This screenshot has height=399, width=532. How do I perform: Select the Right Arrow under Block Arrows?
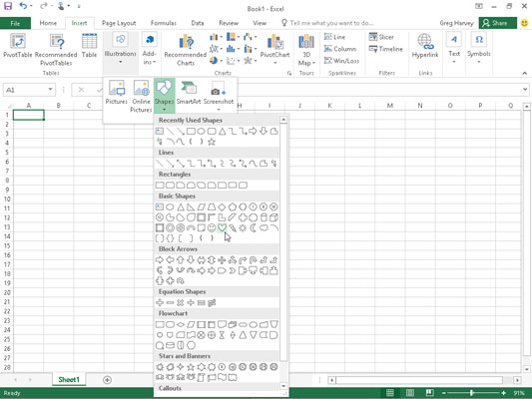160,260
